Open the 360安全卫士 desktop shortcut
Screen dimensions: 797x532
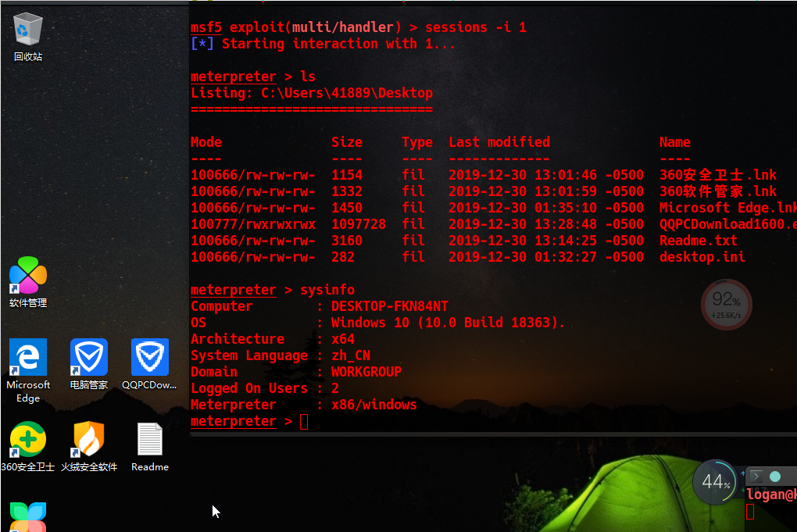pyautogui.click(x=28, y=447)
